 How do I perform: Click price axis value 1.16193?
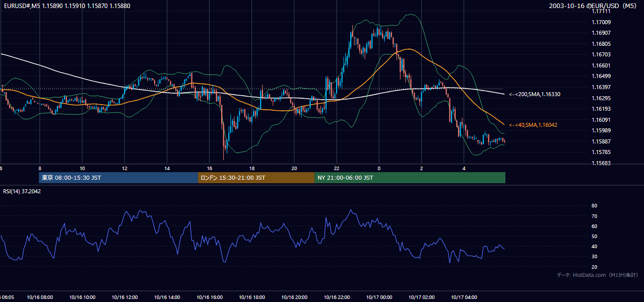pos(601,109)
